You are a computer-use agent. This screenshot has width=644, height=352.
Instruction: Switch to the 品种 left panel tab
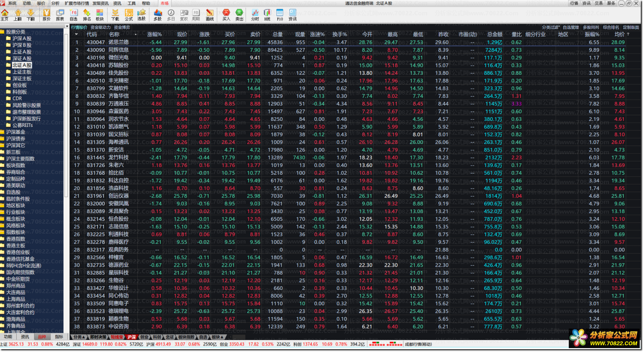(x=42, y=337)
